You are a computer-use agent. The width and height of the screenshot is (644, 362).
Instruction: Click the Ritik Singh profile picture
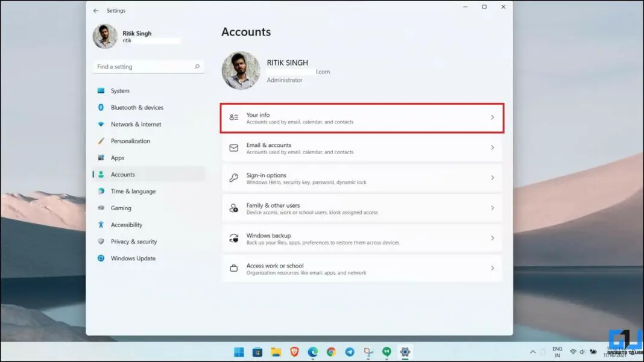(105, 36)
